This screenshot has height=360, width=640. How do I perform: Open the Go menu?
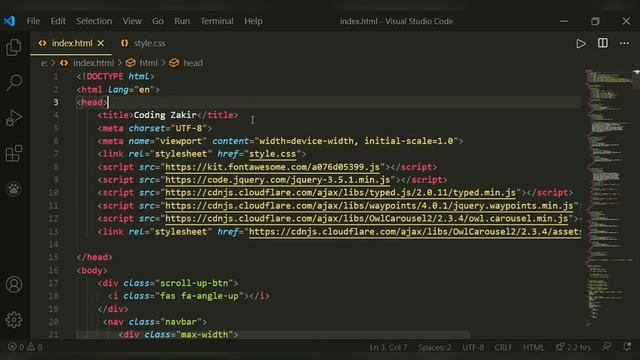click(158, 21)
